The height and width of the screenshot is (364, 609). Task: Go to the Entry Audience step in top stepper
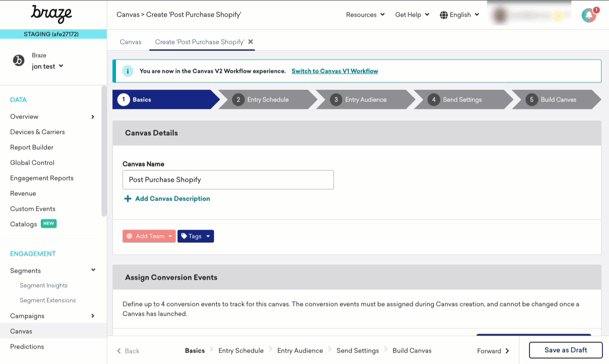coord(366,100)
